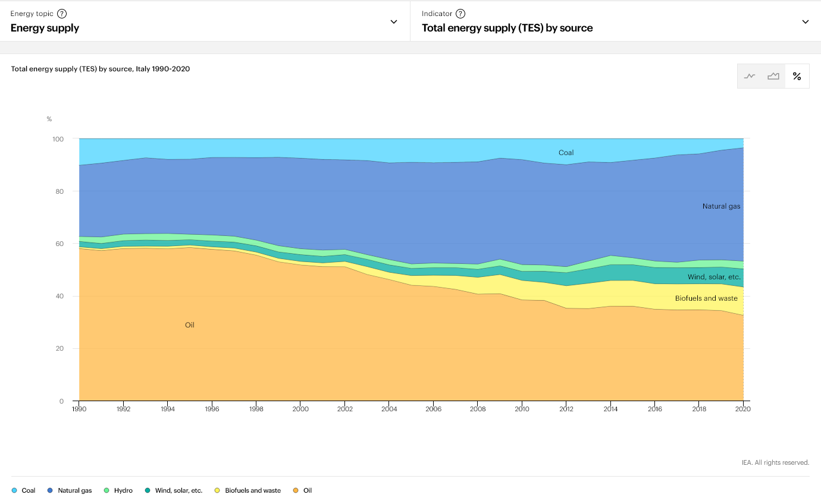Click the 1990 x-axis label
The height and width of the screenshot is (504, 821).
(x=79, y=409)
